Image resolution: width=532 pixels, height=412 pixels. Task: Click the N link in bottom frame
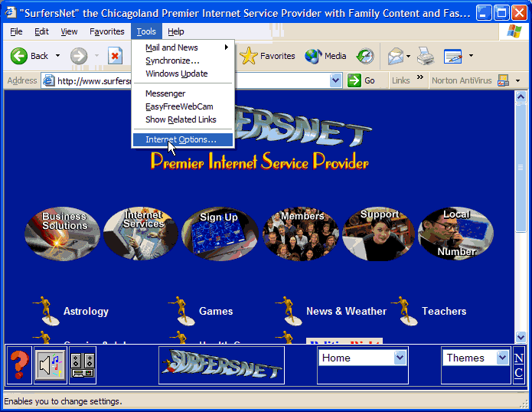click(x=519, y=358)
